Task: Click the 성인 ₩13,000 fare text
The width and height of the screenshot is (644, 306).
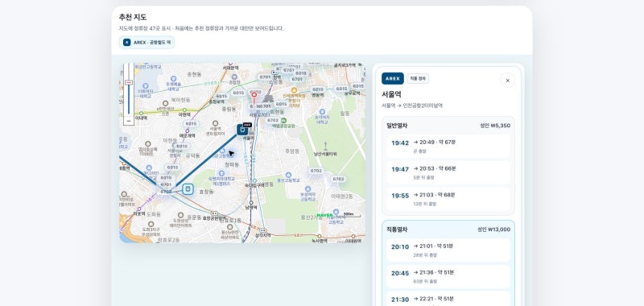Action: pyautogui.click(x=493, y=229)
